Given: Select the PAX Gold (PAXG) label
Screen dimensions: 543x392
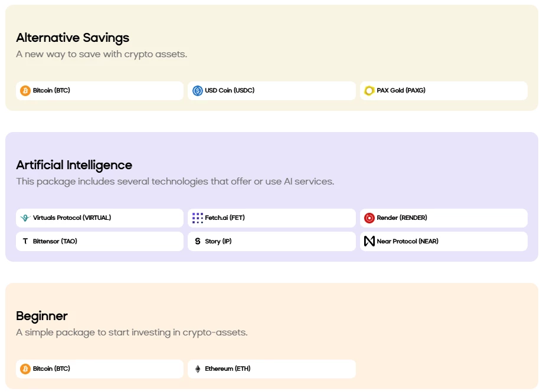Looking at the screenshot, I should pos(401,90).
